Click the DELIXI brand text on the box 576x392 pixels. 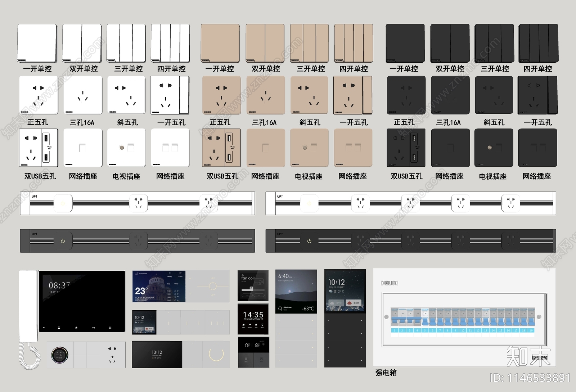(x=390, y=283)
